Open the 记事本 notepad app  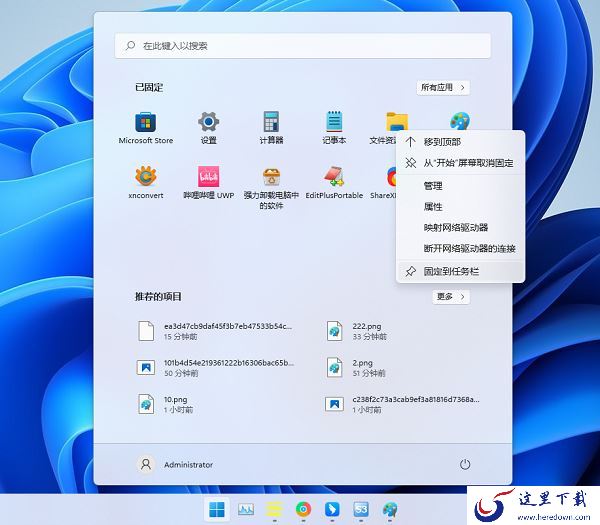point(334,129)
